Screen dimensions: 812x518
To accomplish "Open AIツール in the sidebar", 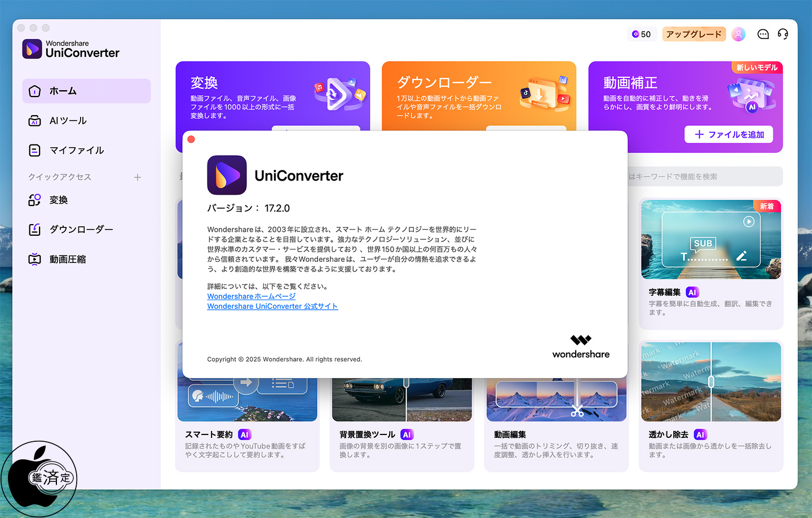I will pyautogui.click(x=68, y=121).
